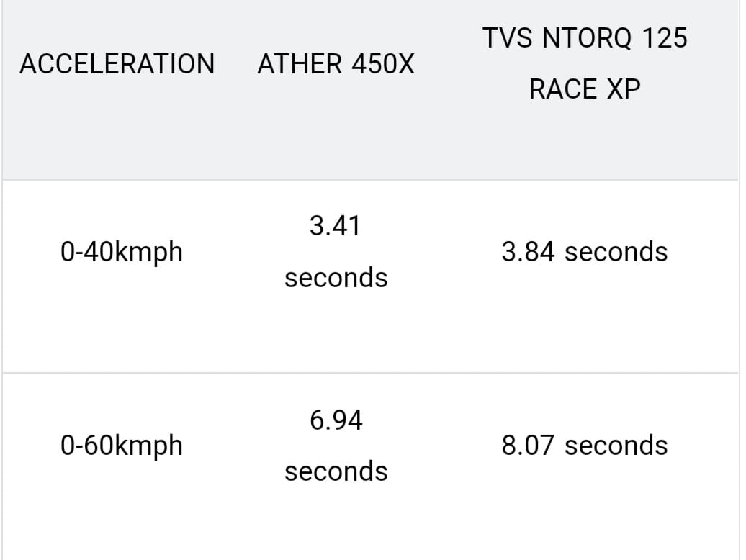The width and height of the screenshot is (746, 560).
Task: Click the 0-40kmph row label
Action: (x=122, y=253)
